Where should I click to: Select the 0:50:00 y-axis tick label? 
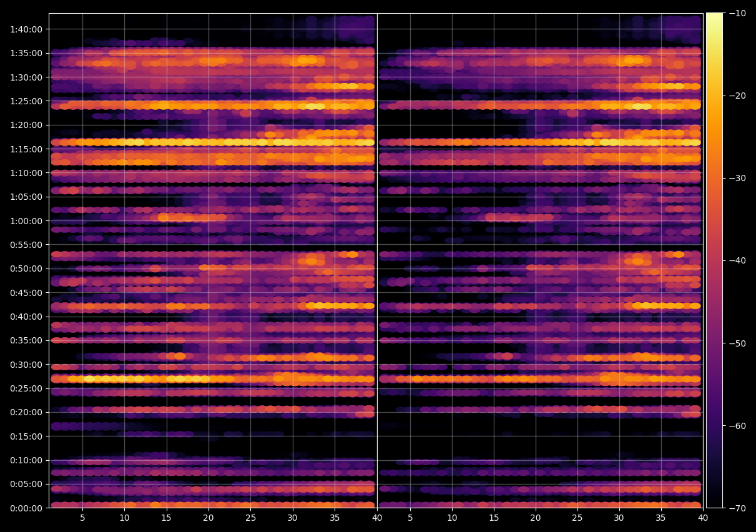pyautogui.click(x=26, y=268)
